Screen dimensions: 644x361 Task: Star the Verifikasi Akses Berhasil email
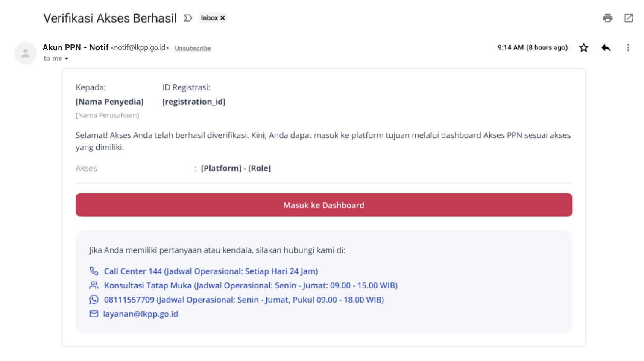tap(584, 47)
